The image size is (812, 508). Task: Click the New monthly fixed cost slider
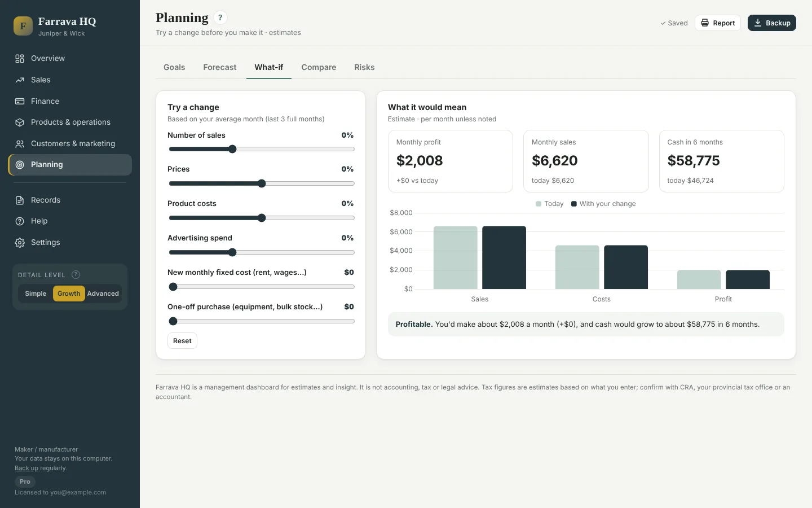point(262,287)
